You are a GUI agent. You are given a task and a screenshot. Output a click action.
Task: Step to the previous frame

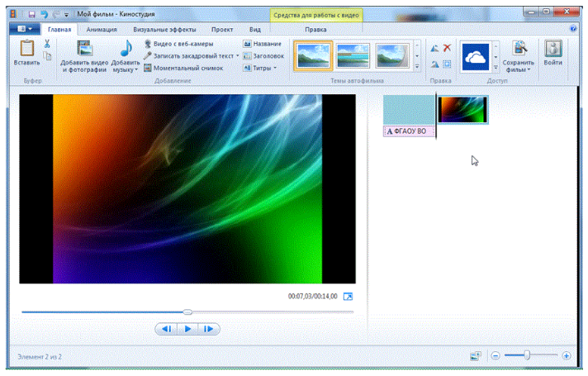pos(168,329)
